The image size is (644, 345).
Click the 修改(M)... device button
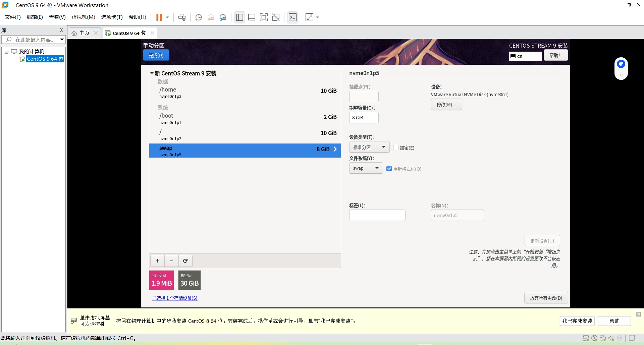tap(446, 105)
